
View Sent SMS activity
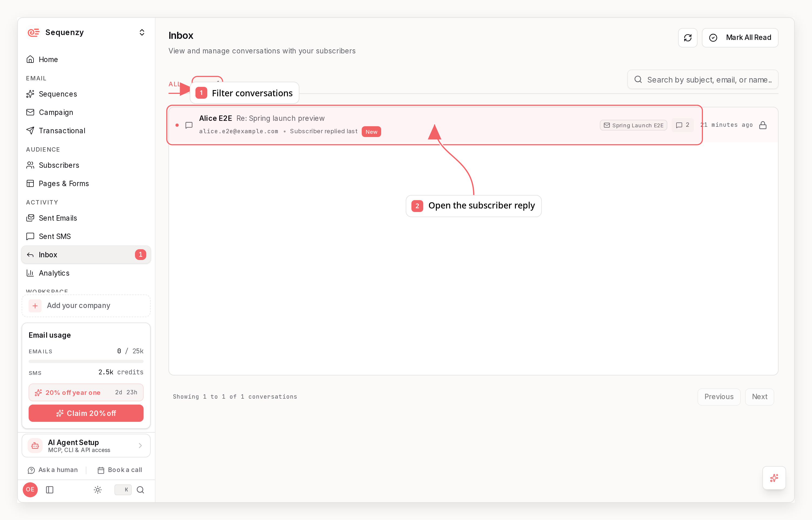86,236
